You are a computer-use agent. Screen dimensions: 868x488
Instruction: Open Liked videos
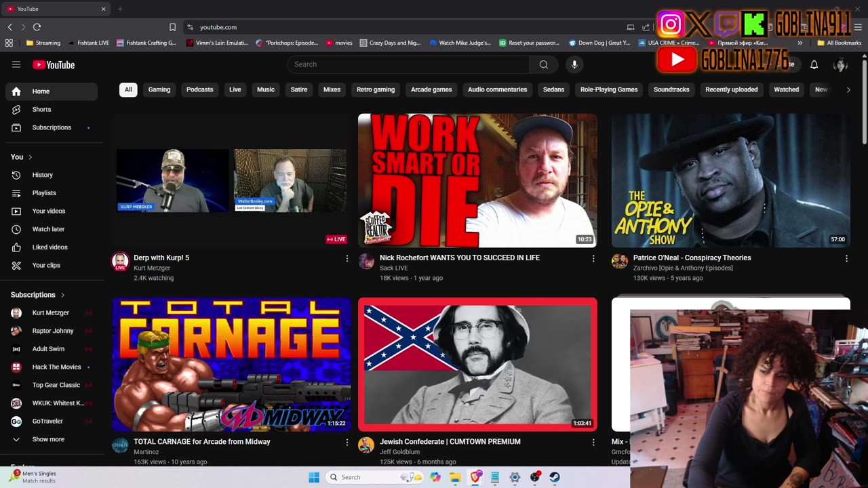coord(52,247)
